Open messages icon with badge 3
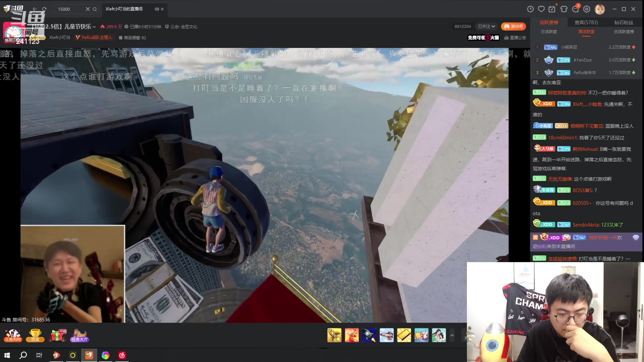This screenshot has height=362, width=644. [x=576, y=9]
